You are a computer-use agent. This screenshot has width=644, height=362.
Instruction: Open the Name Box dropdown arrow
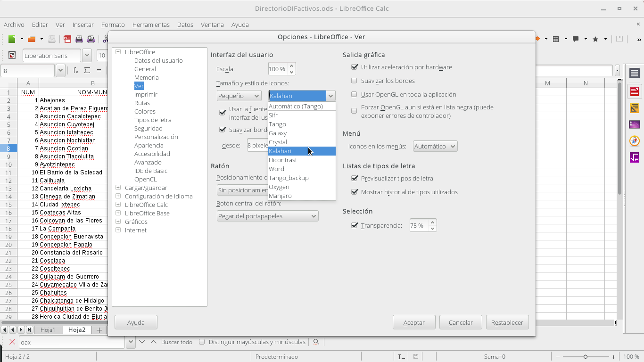point(60,71)
